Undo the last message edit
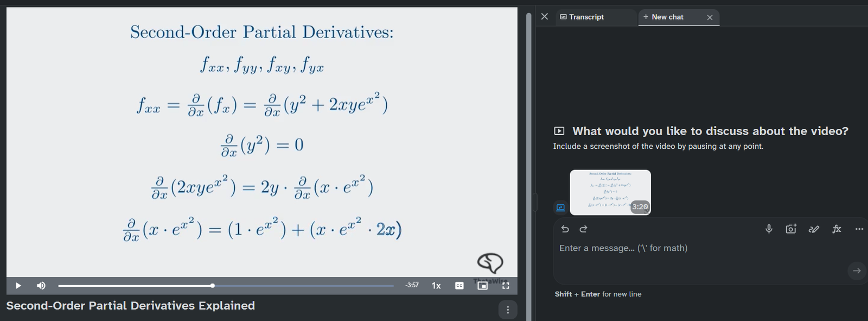Viewport: 868px width, 321px height. (x=565, y=229)
